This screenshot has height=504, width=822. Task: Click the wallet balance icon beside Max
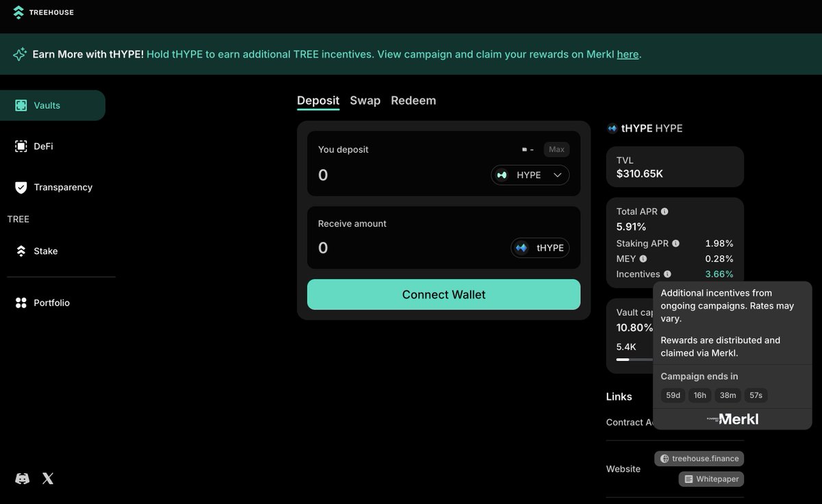[525, 149]
